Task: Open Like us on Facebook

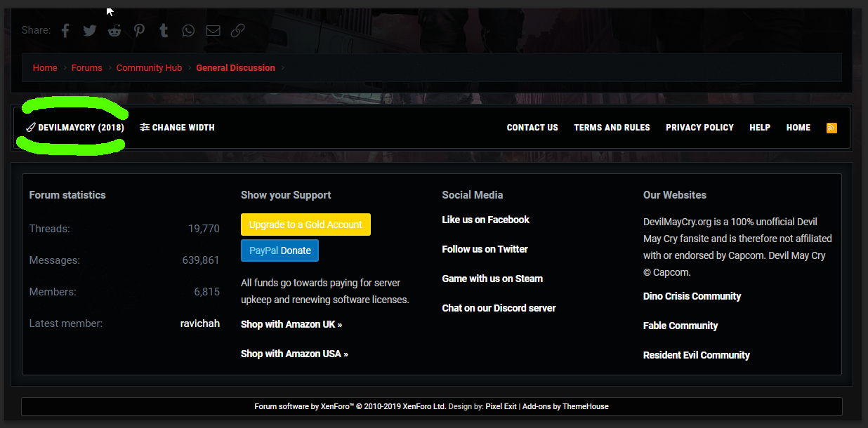Action: click(485, 220)
